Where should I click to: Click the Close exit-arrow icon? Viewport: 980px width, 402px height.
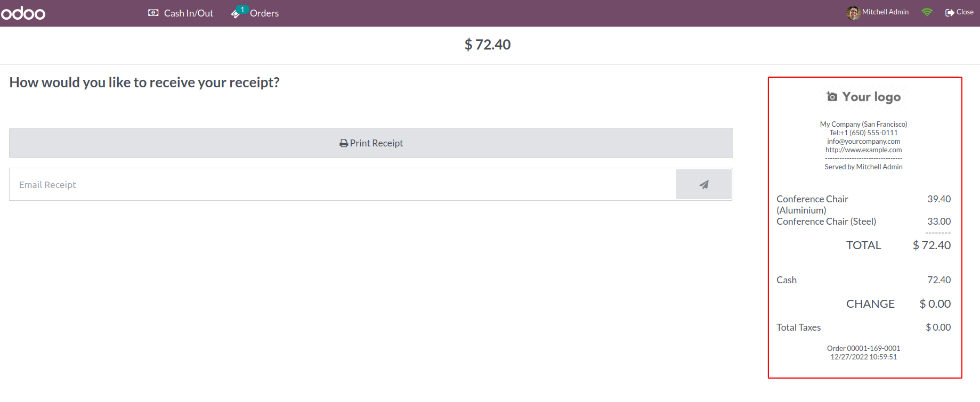[x=950, y=12]
